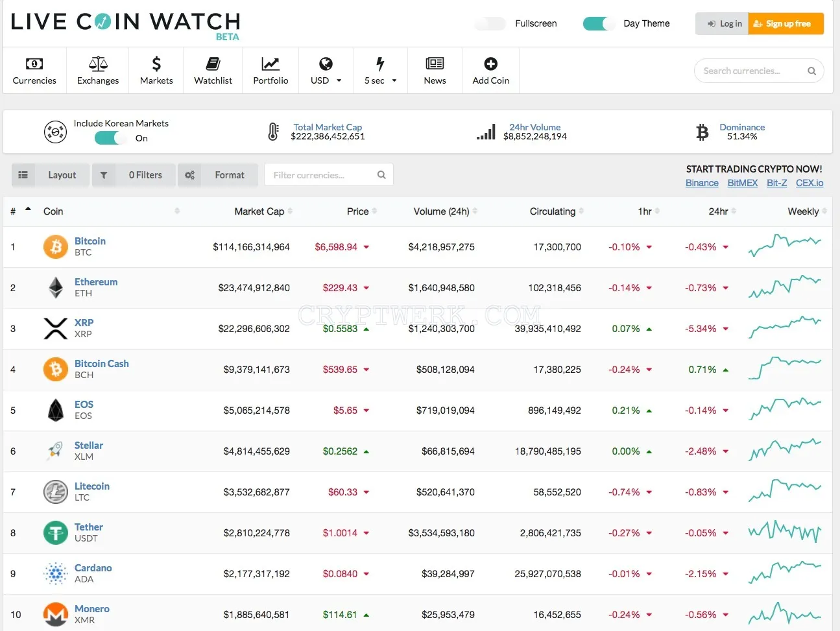840x631 pixels.
Task: Go to the Markets tab
Action: click(x=156, y=71)
